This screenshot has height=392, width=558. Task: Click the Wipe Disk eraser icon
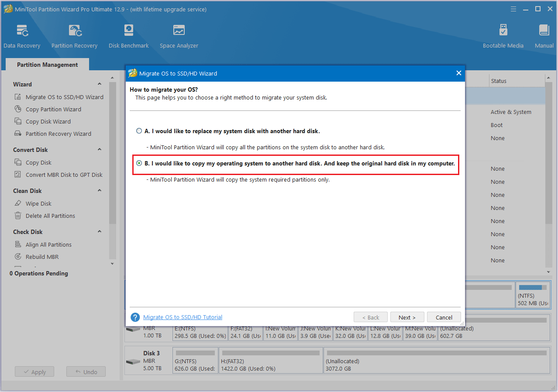18,203
